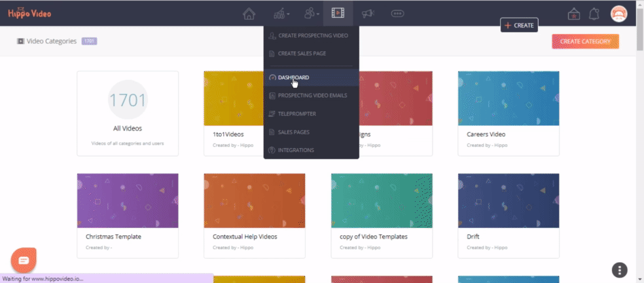Image resolution: width=644 pixels, height=283 pixels.
Task: Open the Christmas Template category thumbnail
Action: [128, 200]
